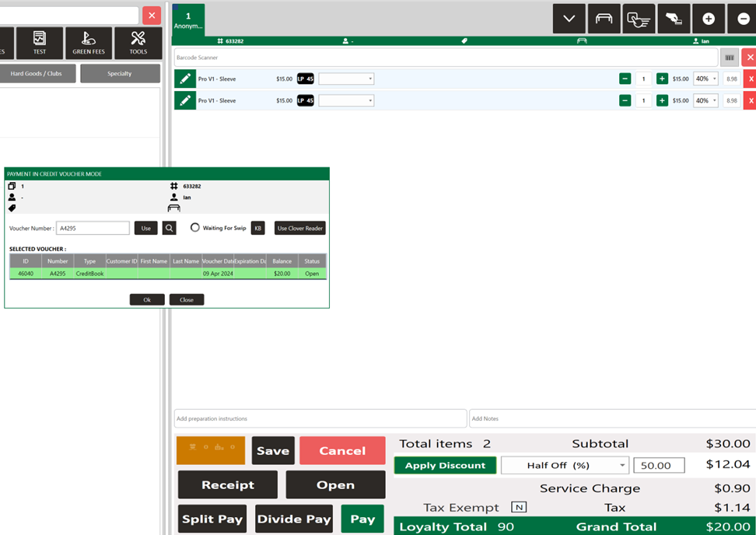Click the orange counters button
756x535 pixels.
click(x=211, y=451)
